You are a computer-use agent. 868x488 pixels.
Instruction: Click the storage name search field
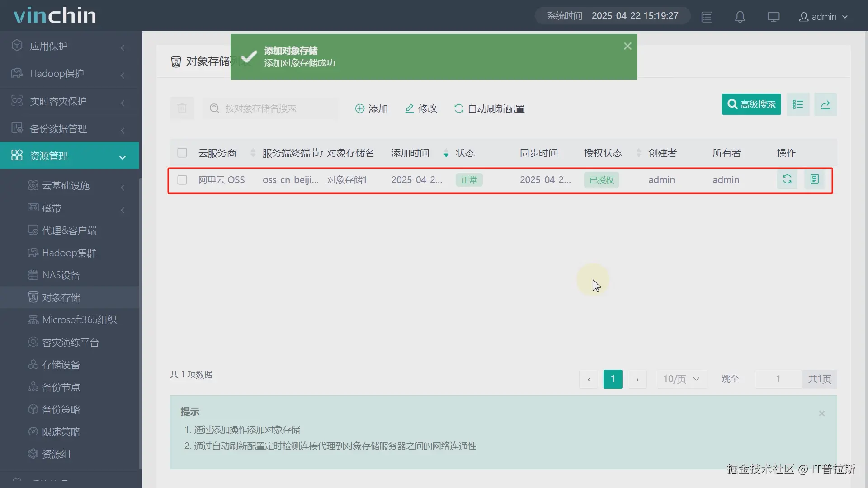pos(271,108)
